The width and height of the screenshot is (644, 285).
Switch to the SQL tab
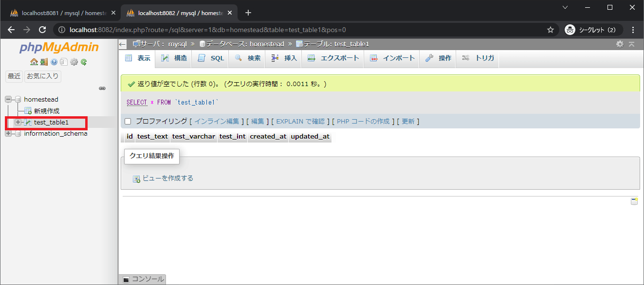[x=211, y=58]
